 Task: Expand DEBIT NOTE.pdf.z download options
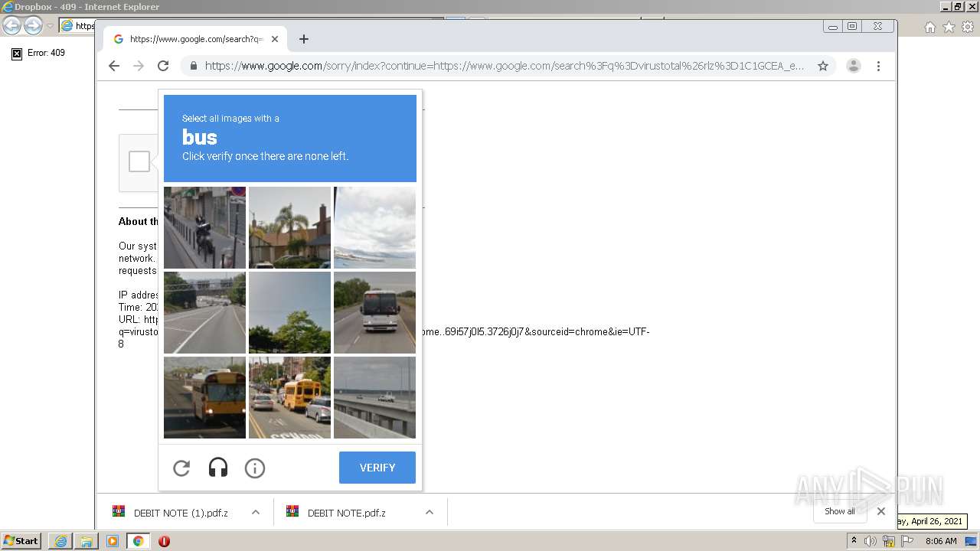[x=430, y=513]
